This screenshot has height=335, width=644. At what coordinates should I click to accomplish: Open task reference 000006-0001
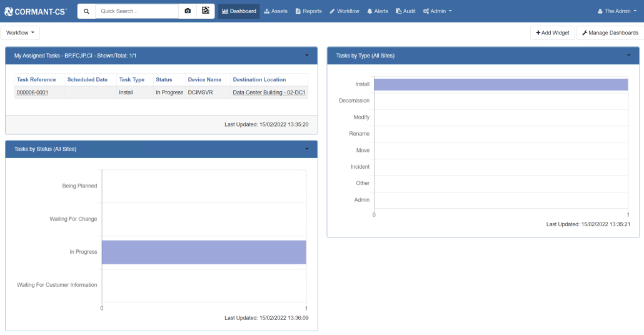point(33,92)
